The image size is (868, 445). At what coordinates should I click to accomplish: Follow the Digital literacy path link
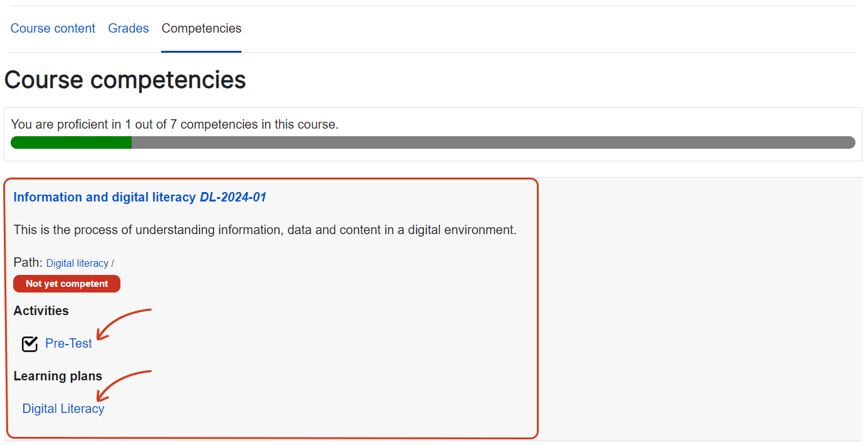click(x=77, y=264)
